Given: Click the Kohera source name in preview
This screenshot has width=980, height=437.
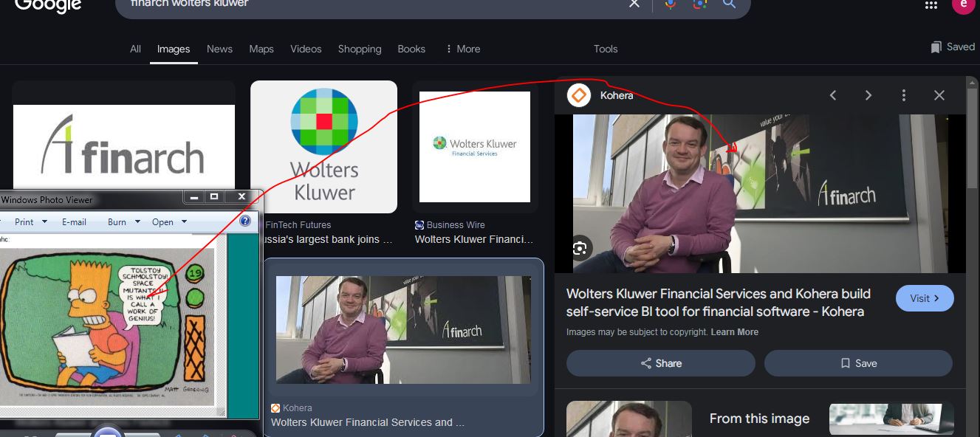Looking at the screenshot, I should tap(617, 95).
